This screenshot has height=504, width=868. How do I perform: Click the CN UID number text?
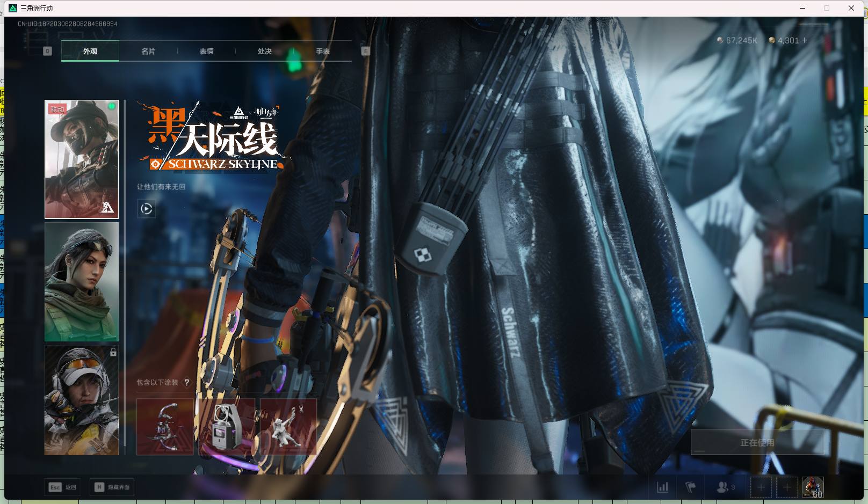point(68,24)
